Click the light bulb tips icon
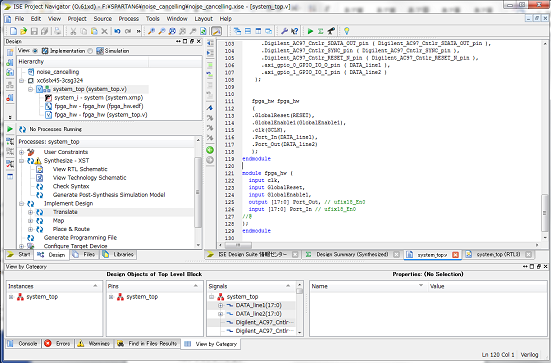Image resolution: width=551 pixels, height=363 pixels. [346, 31]
